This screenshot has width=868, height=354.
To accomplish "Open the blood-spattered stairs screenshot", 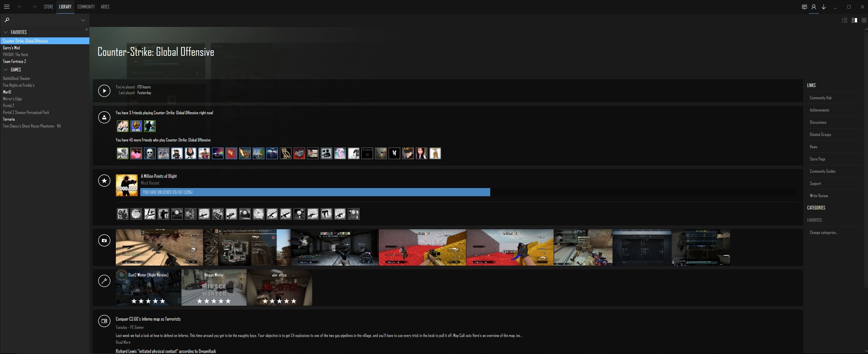I will click(x=159, y=247).
